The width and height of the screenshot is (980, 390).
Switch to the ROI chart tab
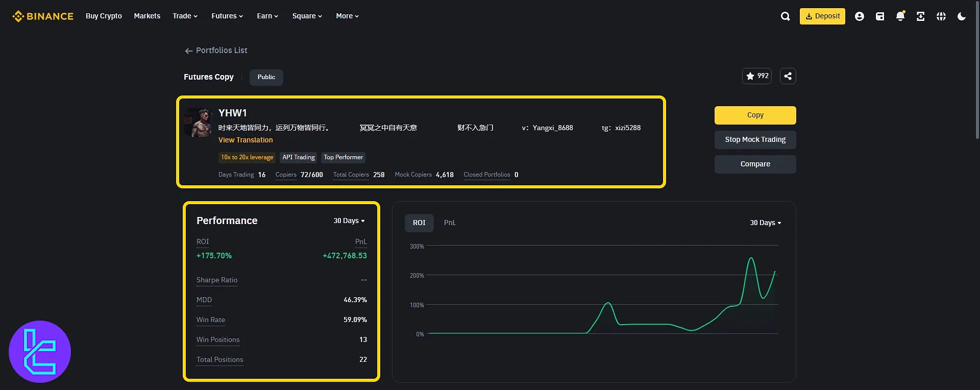[x=419, y=223]
